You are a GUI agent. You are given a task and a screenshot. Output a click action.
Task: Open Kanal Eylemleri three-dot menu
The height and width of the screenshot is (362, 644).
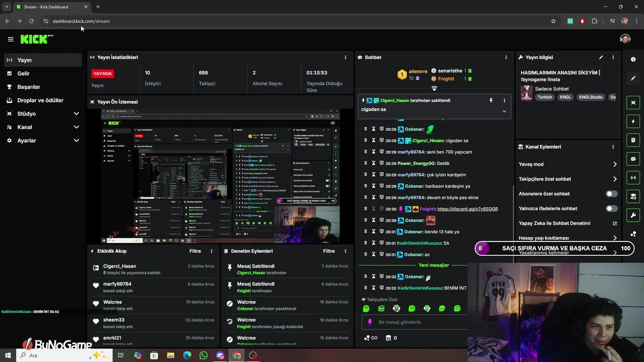click(613, 147)
